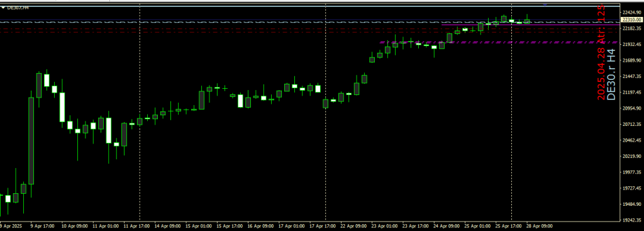
Task: Click the tall green candle at 9 Apr 17:00
Action: (x=31, y=141)
